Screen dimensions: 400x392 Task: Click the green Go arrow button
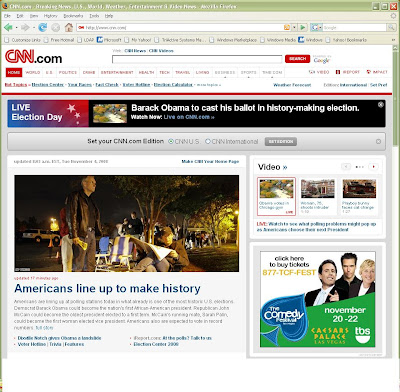pyautogui.click(x=303, y=27)
